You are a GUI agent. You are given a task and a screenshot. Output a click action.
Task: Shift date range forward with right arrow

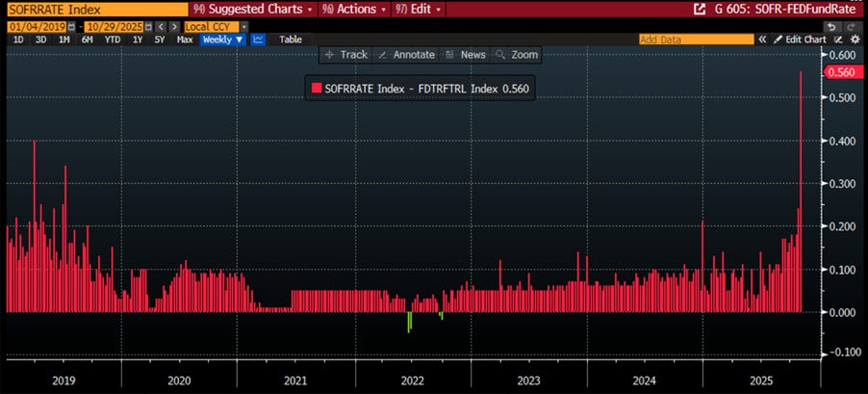click(174, 27)
